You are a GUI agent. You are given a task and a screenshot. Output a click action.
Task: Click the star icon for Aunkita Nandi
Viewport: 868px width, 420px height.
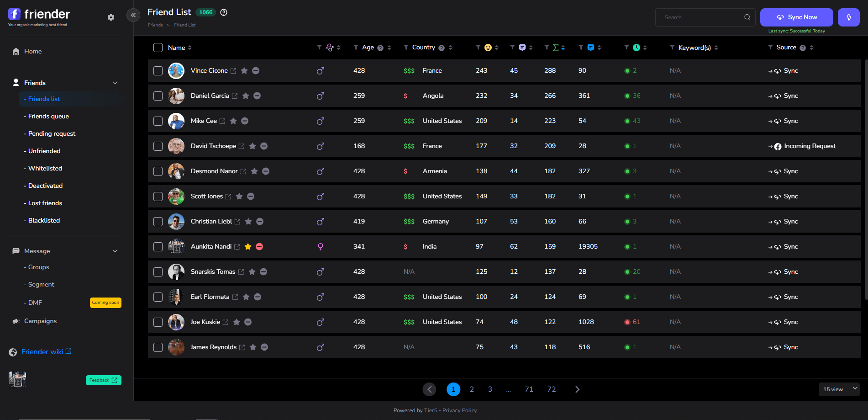tap(248, 247)
